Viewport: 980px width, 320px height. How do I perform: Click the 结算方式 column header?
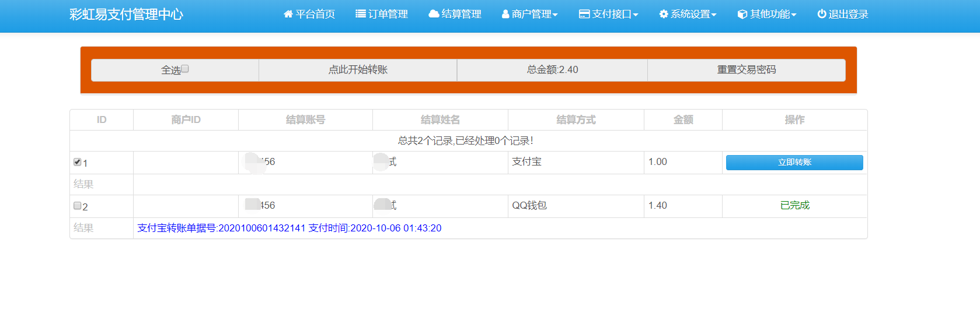pos(576,119)
